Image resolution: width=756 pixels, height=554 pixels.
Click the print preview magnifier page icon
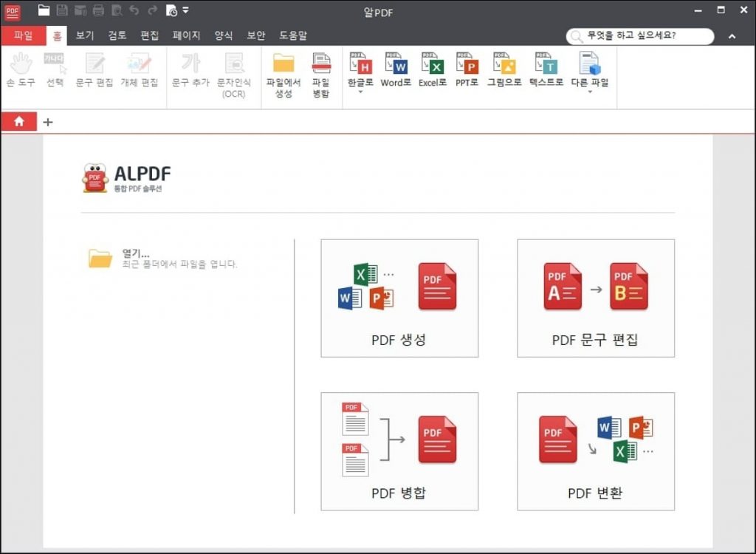[x=117, y=10]
